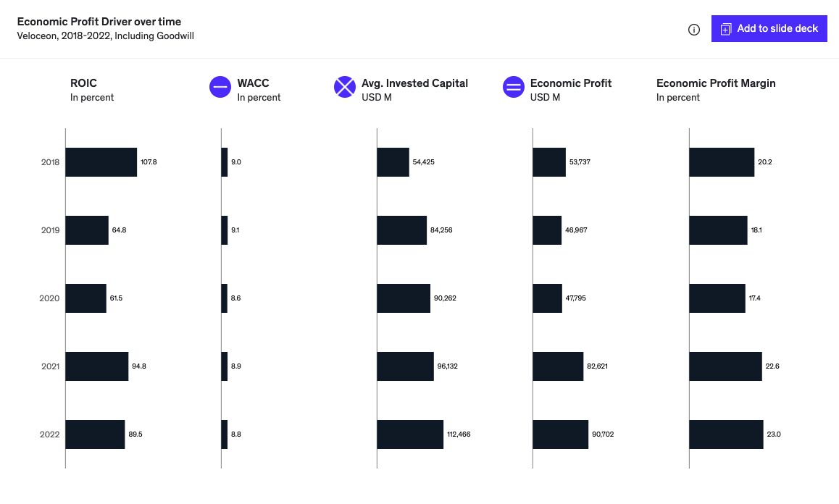Click the 2022 Avg. Invested Capital bar
Image resolution: width=839 pixels, height=504 pixels.
click(x=409, y=434)
